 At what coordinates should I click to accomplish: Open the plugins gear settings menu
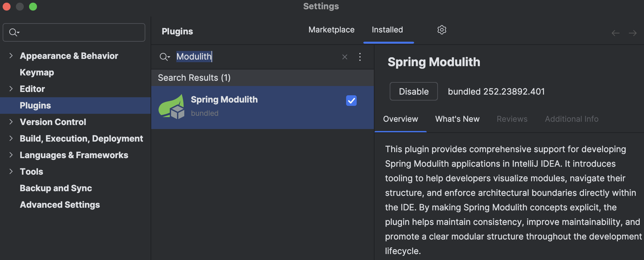click(x=442, y=30)
